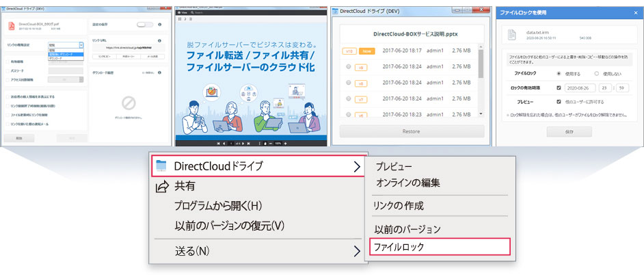Viewport: 644px width, 275px height.
Task: Click the 保存 button in file lock dialog
Action: click(x=569, y=131)
